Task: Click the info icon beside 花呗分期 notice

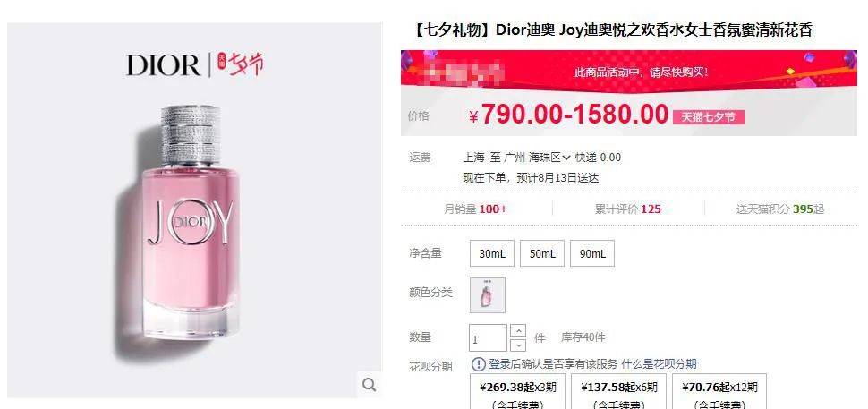Action: click(x=478, y=364)
